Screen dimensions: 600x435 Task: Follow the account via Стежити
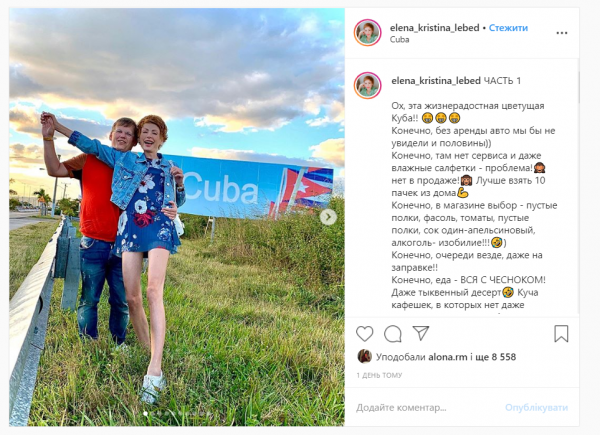pyautogui.click(x=508, y=28)
